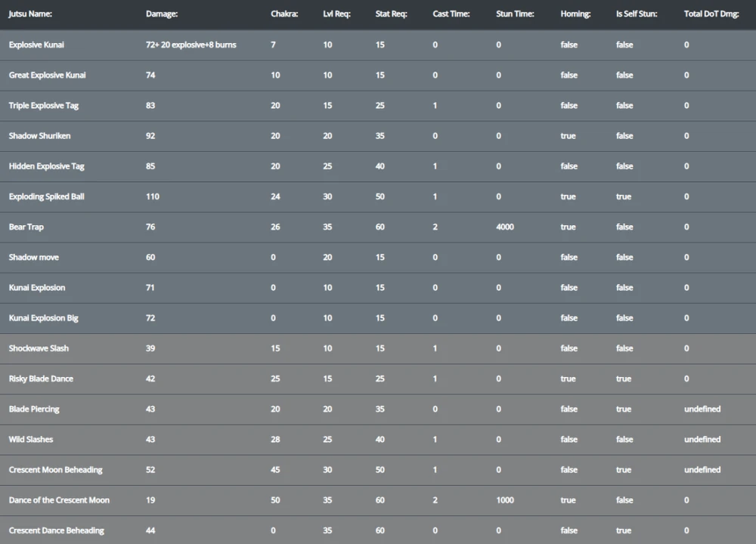This screenshot has height=544, width=756.
Task: Click the Jutsu Name column header
Action: (30, 14)
